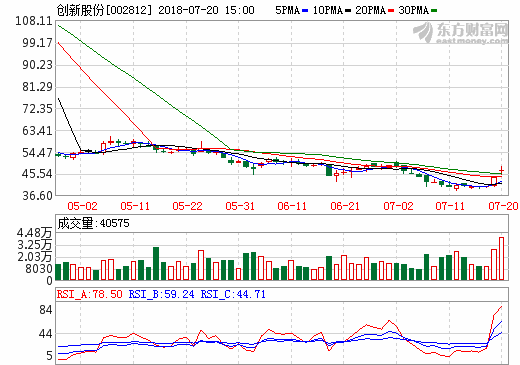Click the 36.60 price axis label

click(37, 195)
